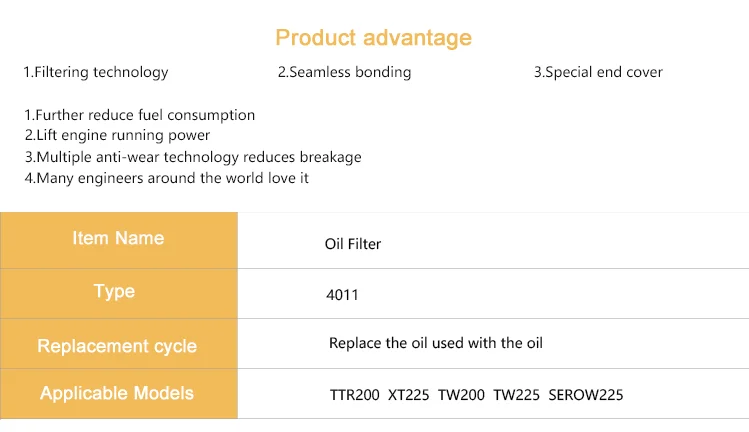Click the Applicable Models header cell
This screenshot has width=749, height=432.
click(119, 394)
